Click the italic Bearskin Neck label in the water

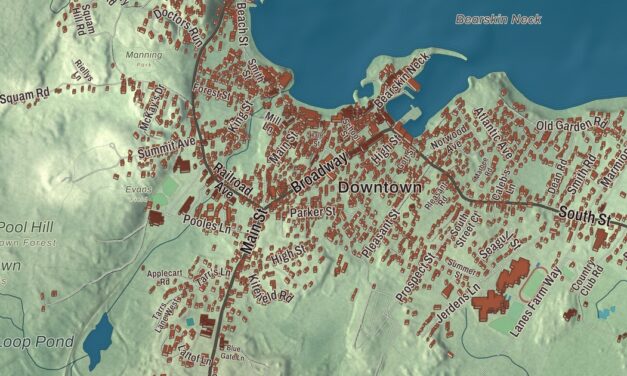click(x=498, y=19)
